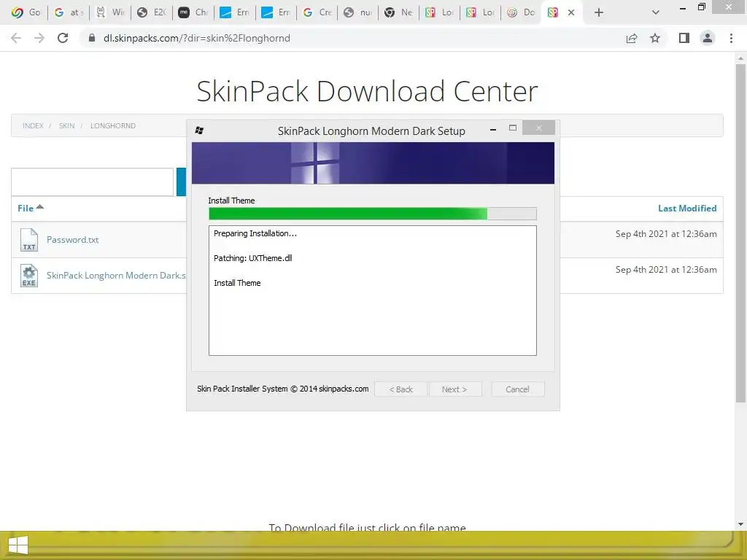Viewport: 747px width, 560px height.
Task: Sort by Last Modified column
Action: tap(687, 208)
